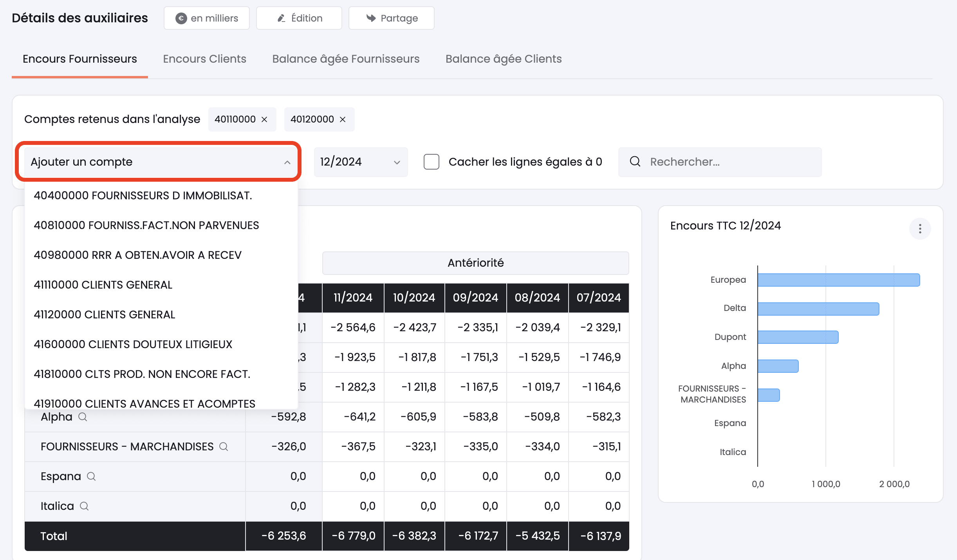Open the 12/2024 period dropdown
Screen dimensions: 957x560
(x=361, y=162)
